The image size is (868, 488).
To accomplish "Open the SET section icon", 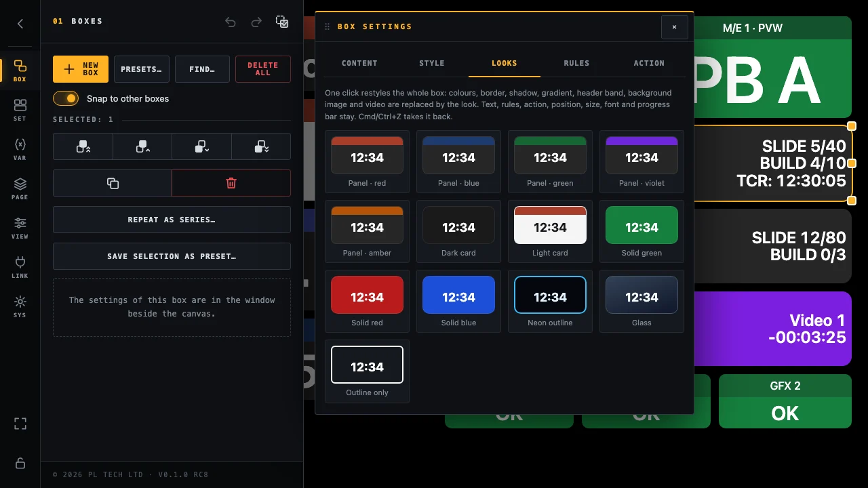I will [20, 110].
